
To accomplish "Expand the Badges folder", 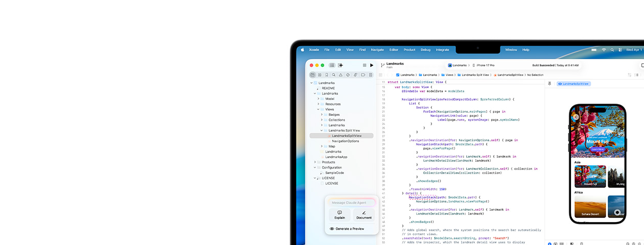I will (321, 114).
